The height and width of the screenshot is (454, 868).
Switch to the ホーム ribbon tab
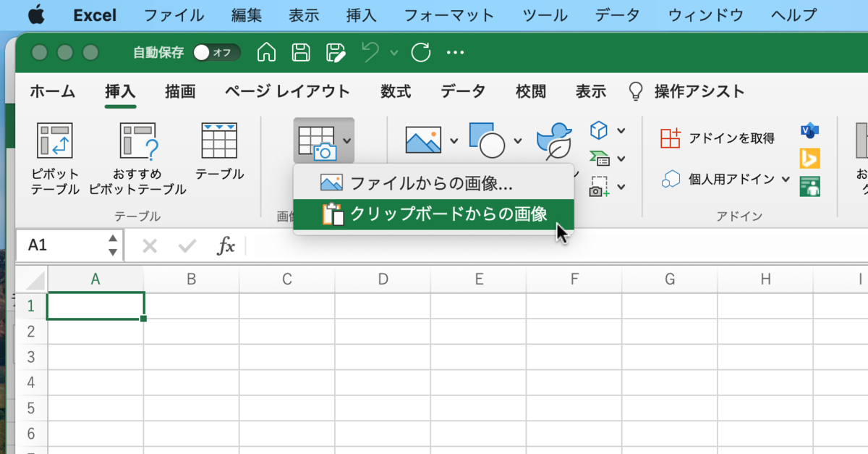52,91
